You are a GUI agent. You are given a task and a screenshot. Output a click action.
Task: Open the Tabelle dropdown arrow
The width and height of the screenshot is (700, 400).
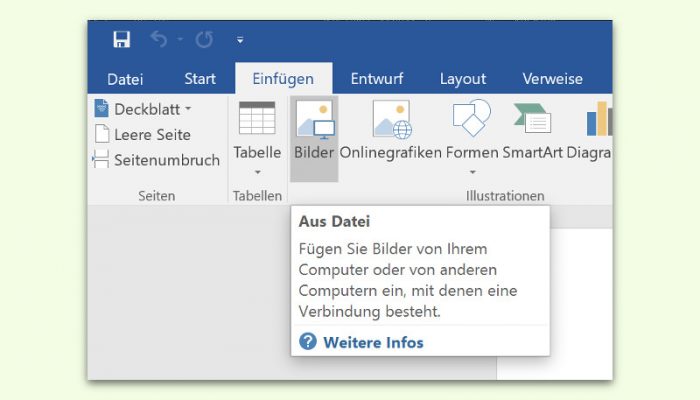coord(258,172)
